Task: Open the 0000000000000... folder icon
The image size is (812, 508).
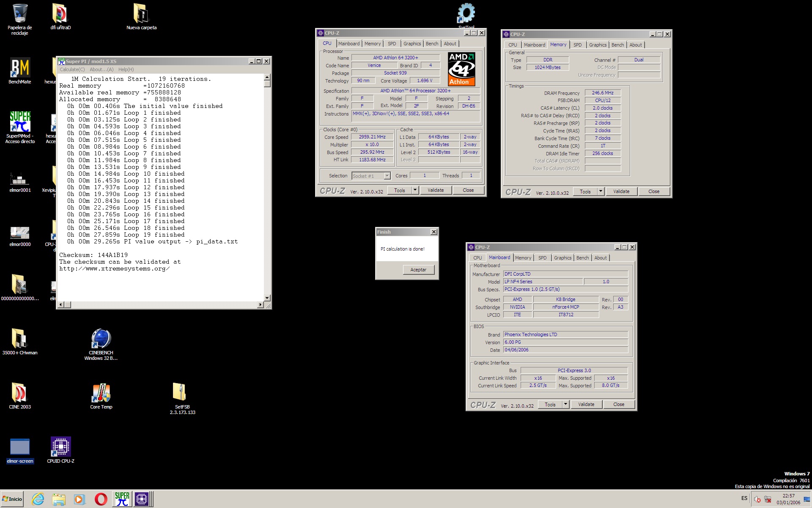Action: (20, 287)
